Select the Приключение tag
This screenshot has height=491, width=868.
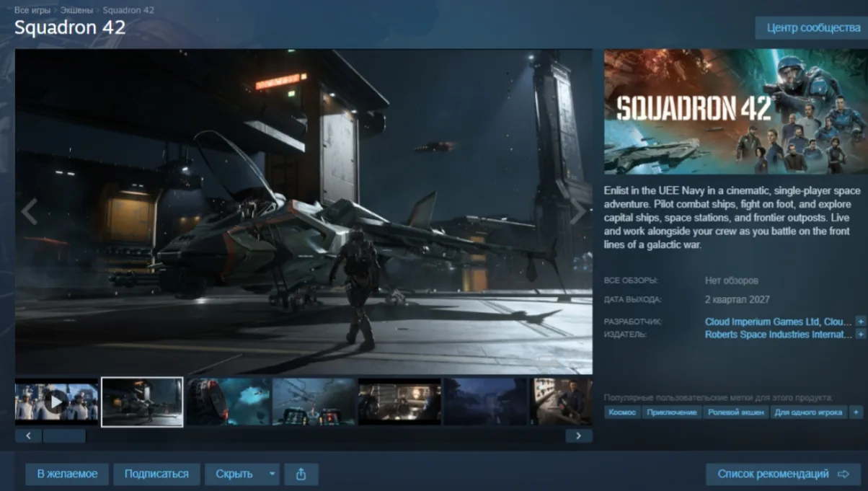pyautogui.click(x=672, y=412)
